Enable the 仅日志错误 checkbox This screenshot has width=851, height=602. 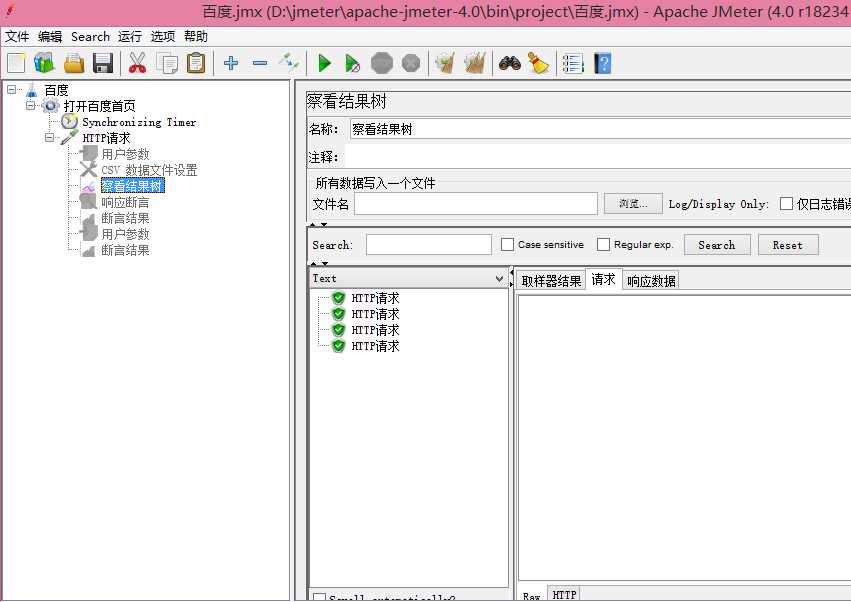coord(786,204)
